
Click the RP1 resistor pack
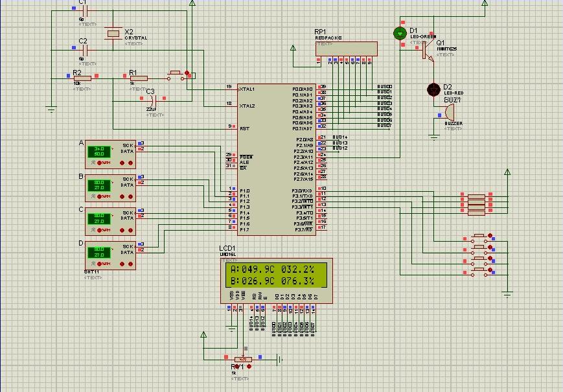click(x=346, y=49)
